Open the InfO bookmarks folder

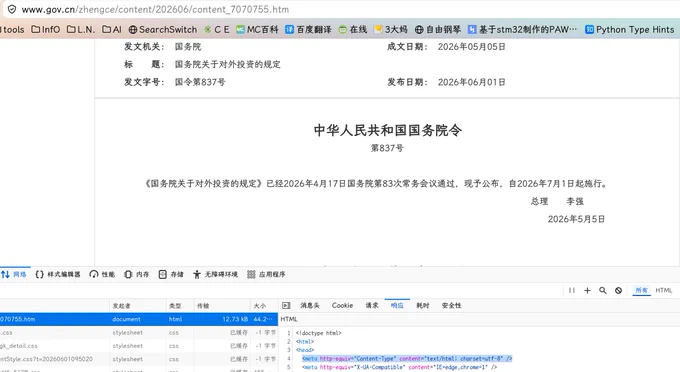pos(46,29)
